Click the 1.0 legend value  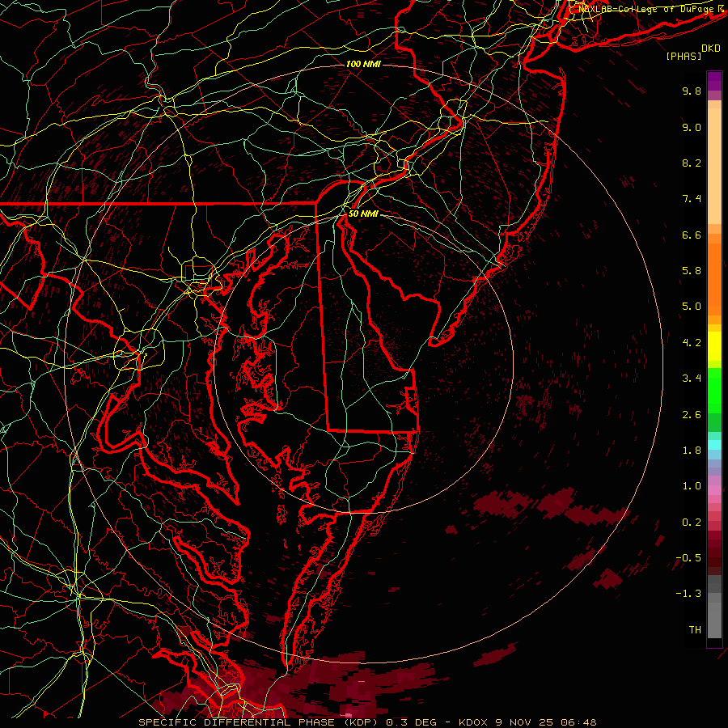click(x=692, y=486)
